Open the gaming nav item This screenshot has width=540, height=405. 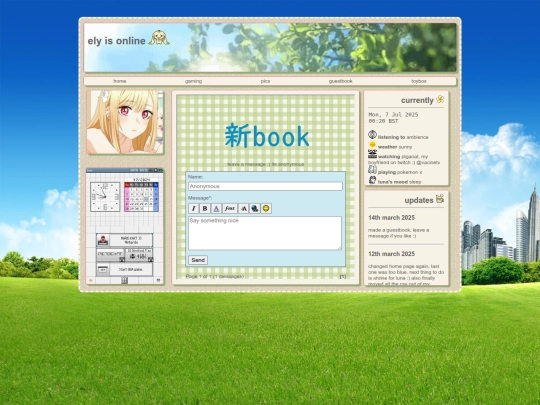(x=194, y=81)
